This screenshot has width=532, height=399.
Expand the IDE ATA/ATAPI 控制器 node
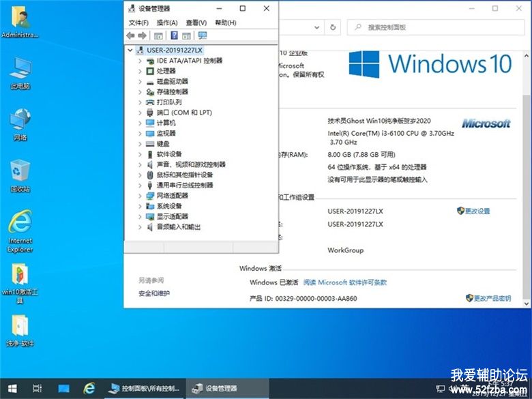pos(141,61)
